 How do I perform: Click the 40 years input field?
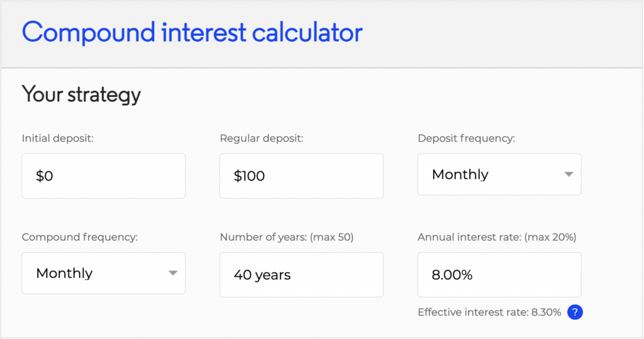[x=301, y=275]
